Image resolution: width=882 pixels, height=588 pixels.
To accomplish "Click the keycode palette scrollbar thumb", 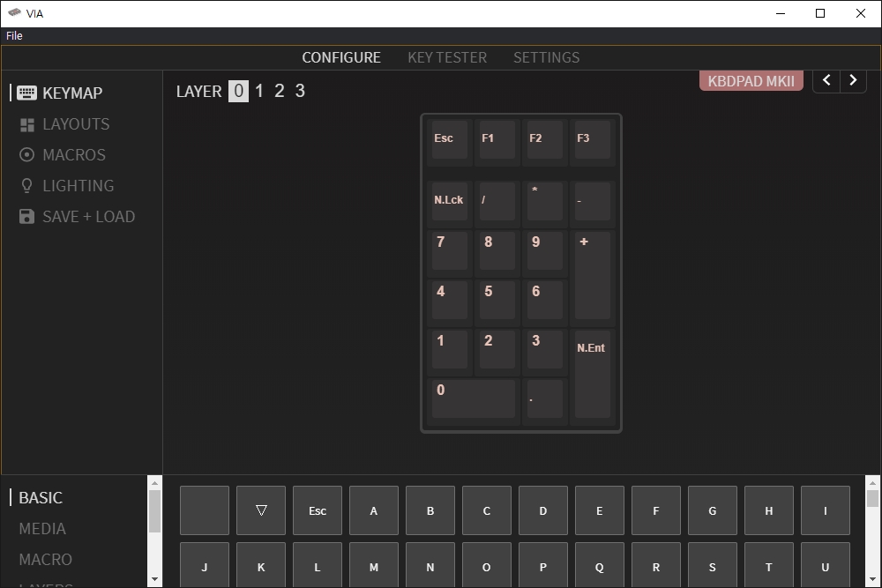I will [x=872, y=499].
